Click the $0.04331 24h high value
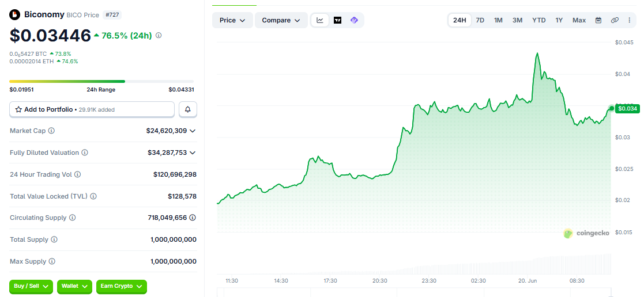The width and height of the screenshot is (644, 297). point(181,89)
